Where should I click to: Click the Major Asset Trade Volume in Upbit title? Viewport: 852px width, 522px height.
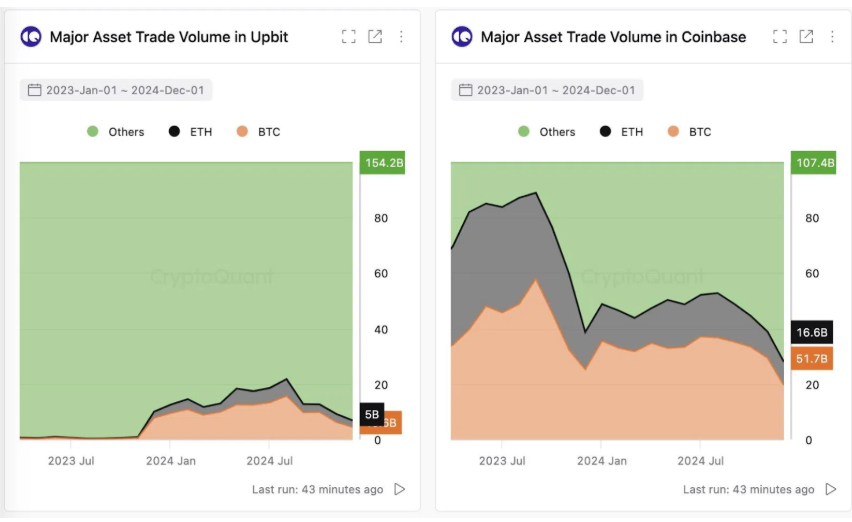(x=169, y=37)
